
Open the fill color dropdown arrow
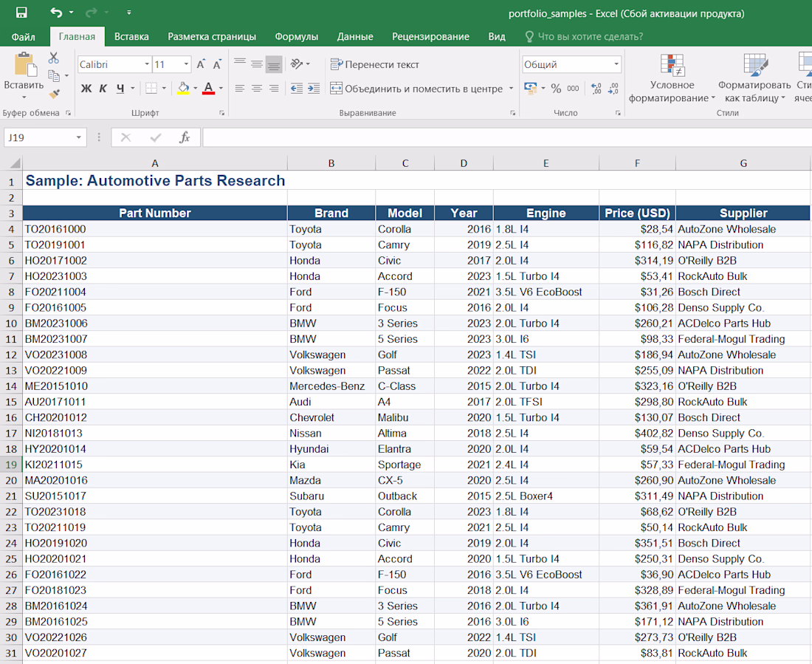(195, 89)
